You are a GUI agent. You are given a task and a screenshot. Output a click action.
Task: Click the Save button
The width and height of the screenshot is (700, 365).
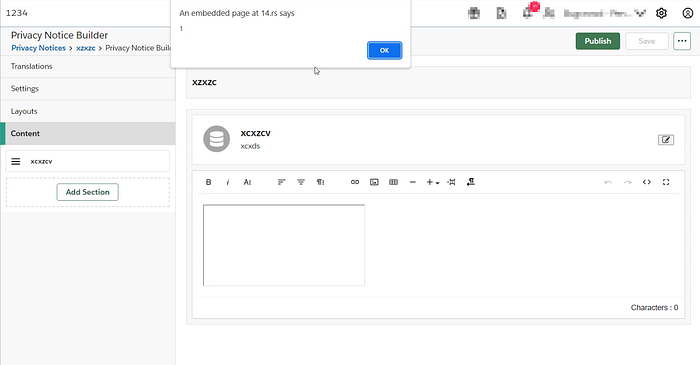(646, 41)
